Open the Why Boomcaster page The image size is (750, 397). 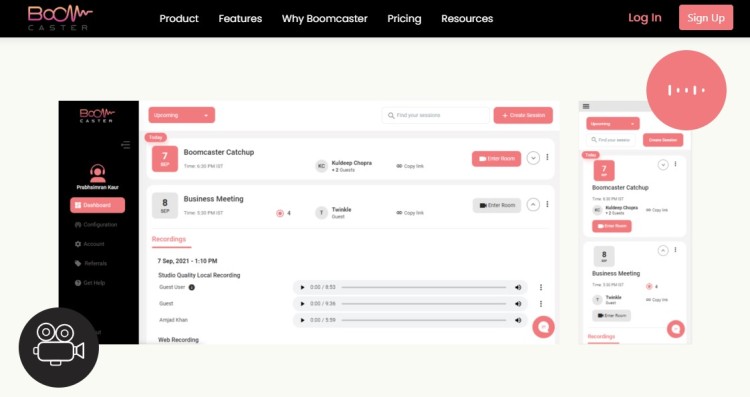[324, 19]
